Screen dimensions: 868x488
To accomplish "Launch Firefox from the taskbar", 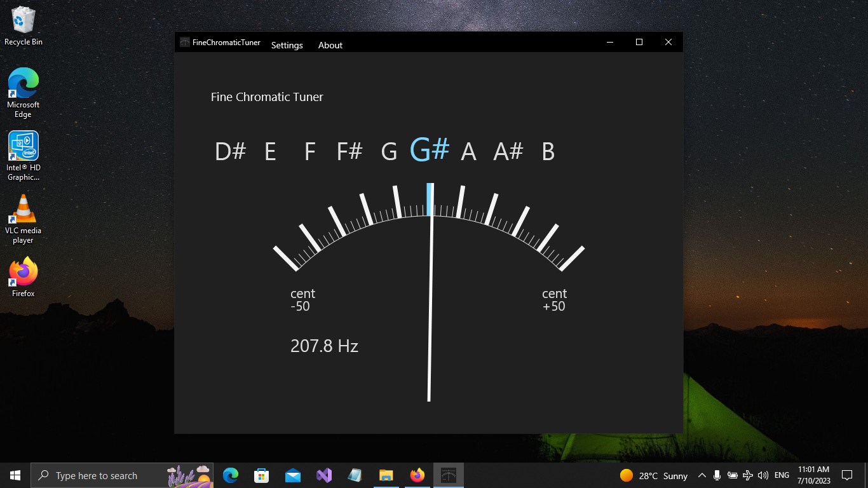I will coord(417,475).
